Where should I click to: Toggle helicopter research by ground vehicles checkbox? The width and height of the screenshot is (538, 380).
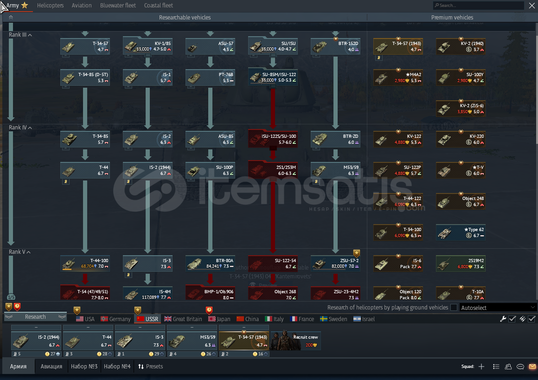pyautogui.click(x=454, y=307)
